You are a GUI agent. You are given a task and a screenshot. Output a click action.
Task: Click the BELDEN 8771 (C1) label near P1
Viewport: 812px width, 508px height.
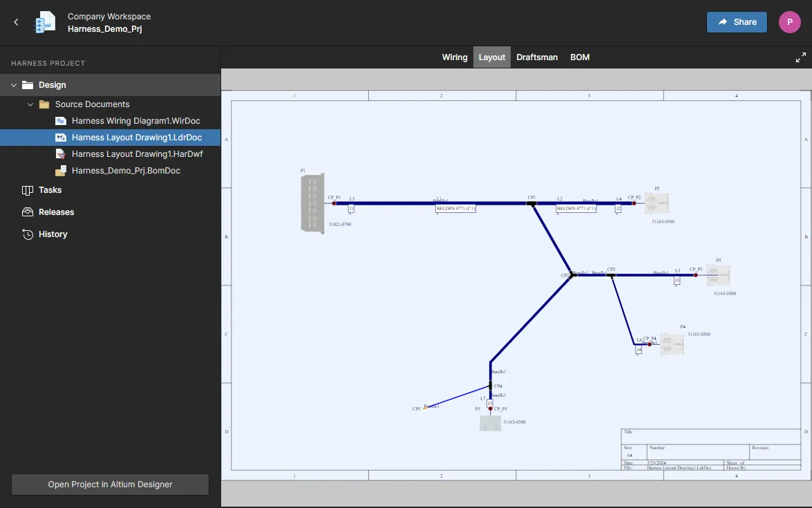click(455, 208)
